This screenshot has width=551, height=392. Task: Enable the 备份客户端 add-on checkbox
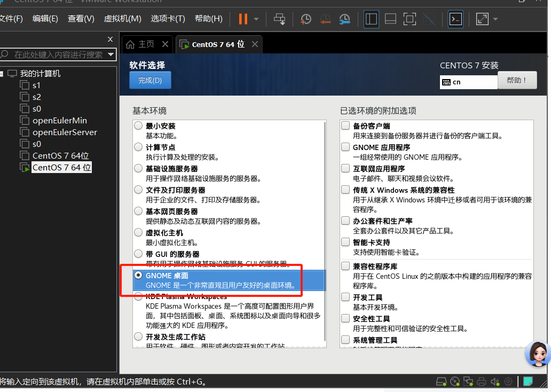click(346, 126)
